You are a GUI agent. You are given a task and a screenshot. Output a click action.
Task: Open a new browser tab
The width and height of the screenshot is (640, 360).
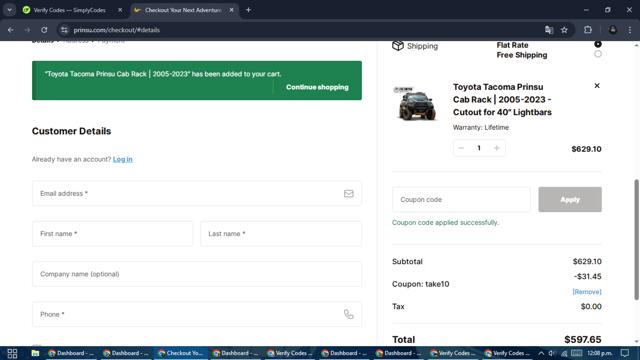tap(248, 10)
